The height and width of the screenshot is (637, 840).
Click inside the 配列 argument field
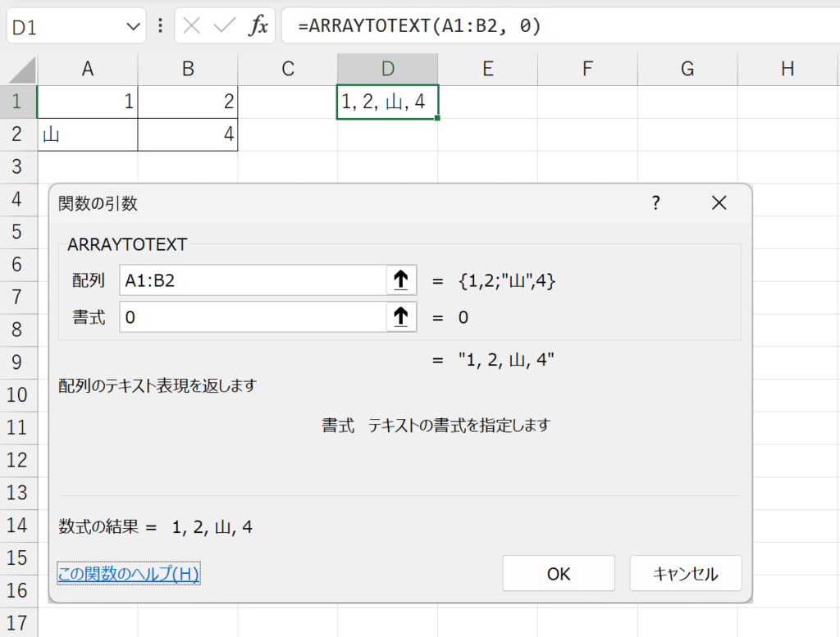coord(246,280)
